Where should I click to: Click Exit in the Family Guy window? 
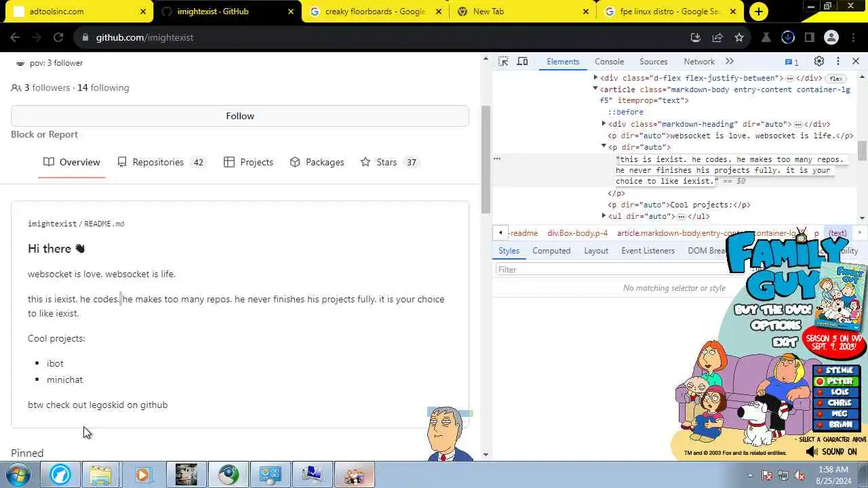[x=785, y=342]
